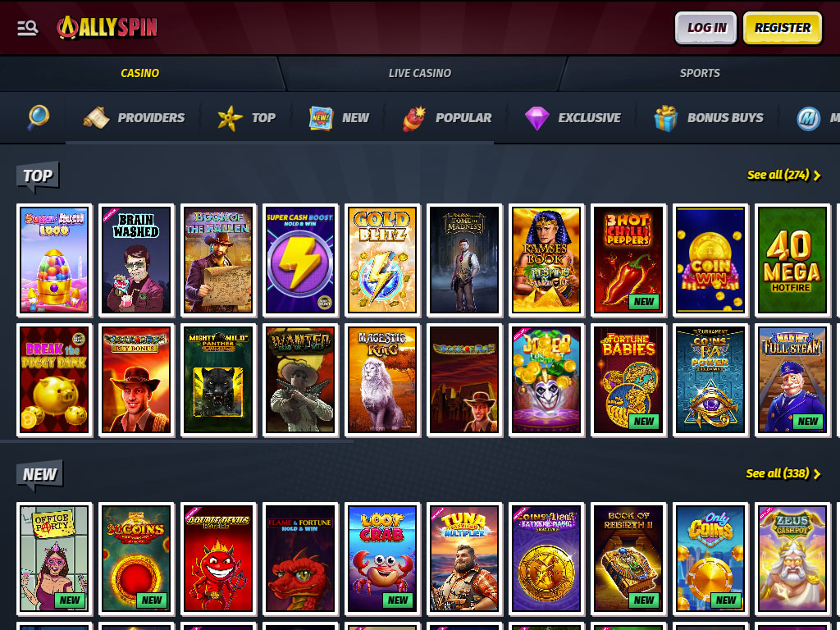Expand See all (274) top games
840x630 pixels.
pos(783,176)
